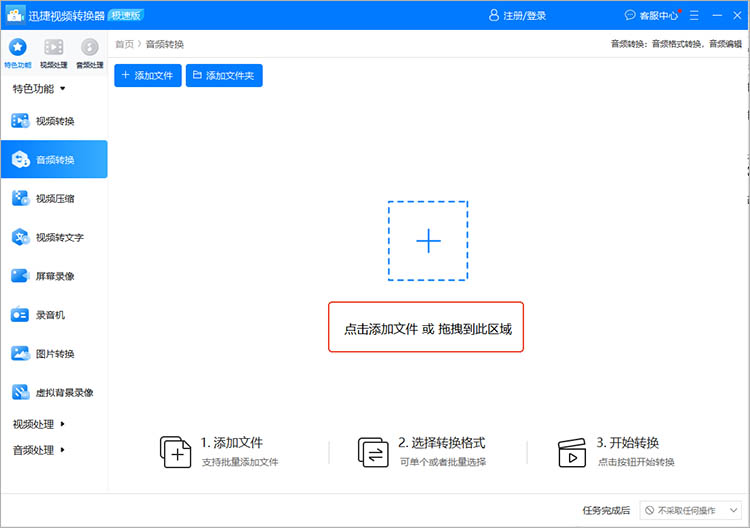This screenshot has width=750, height=528.
Task: Minimize the application window
Action: (717, 16)
